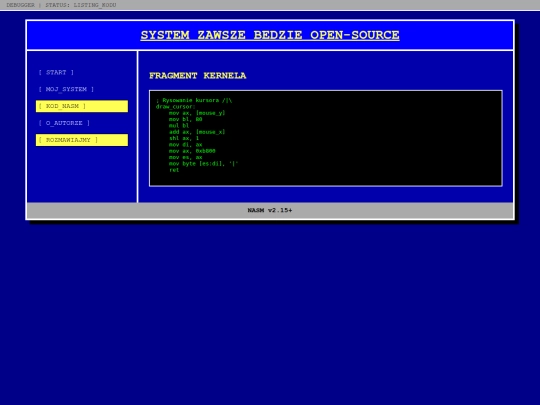
Task: Click the 'mov ax, 0xb800' code line
Action: point(192,151)
